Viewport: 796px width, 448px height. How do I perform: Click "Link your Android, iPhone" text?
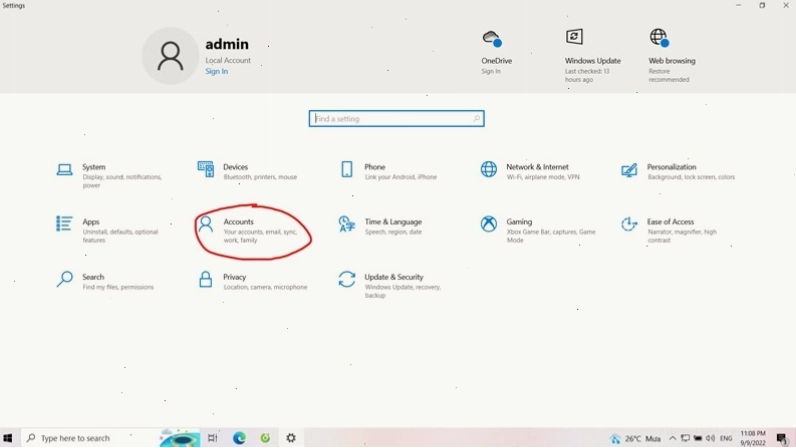(401, 177)
